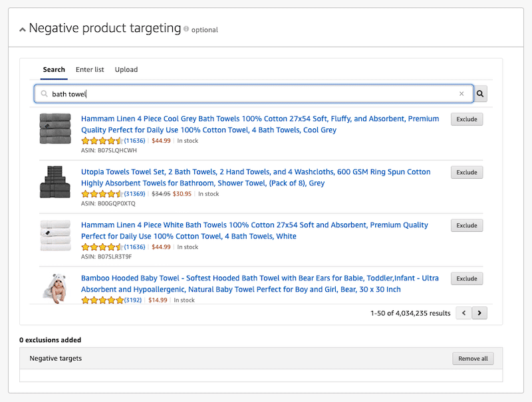532x402 pixels.
Task: Go to previous results page arrow
Action: click(464, 313)
